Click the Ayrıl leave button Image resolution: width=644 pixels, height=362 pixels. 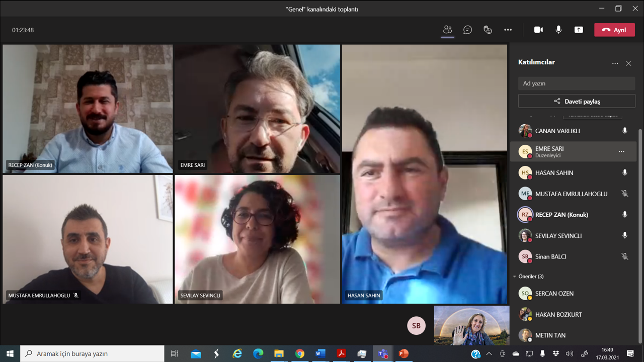pyautogui.click(x=614, y=30)
